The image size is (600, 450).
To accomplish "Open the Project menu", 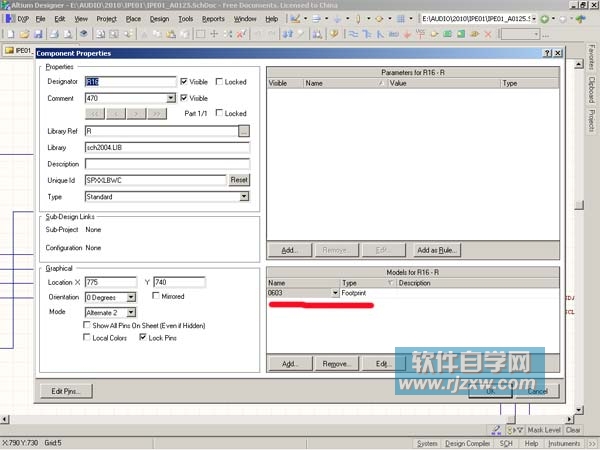I will pos(106,19).
